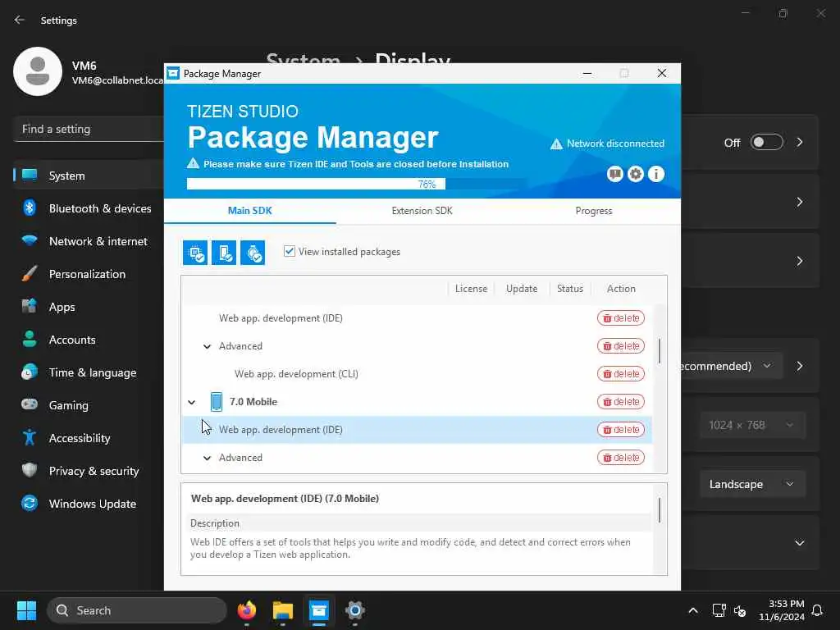Open the Package Manager info icon

click(x=656, y=174)
